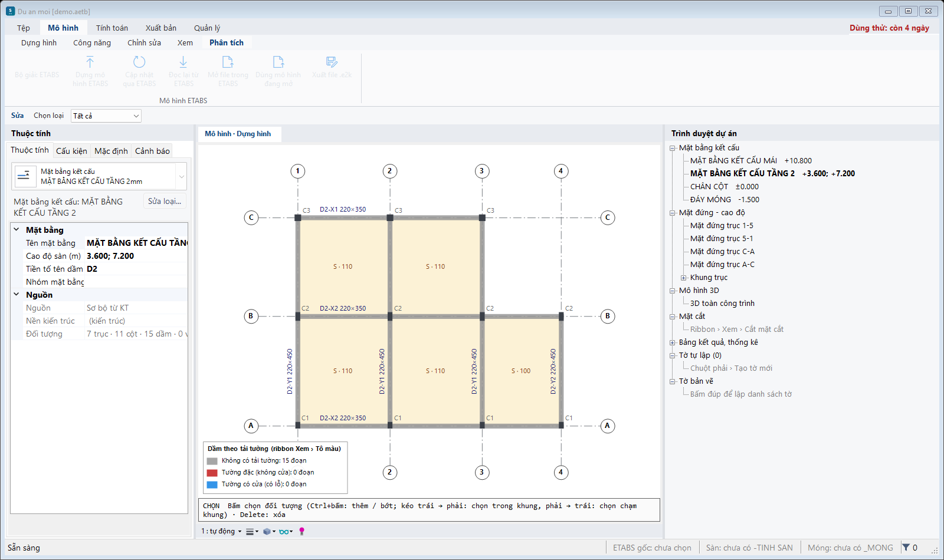Click the Xuất file .e2k icon
Image resolution: width=944 pixels, height=560 pixels.
(x=332, y=62)
